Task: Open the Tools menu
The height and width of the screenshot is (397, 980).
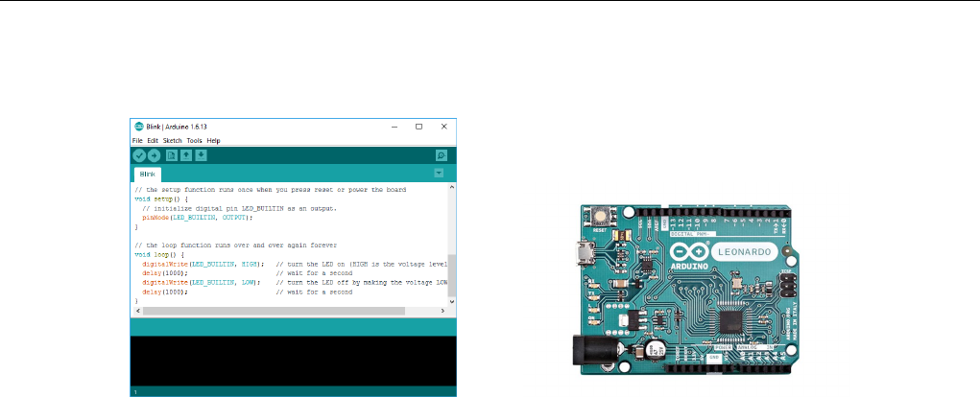Action: [195, 140]
